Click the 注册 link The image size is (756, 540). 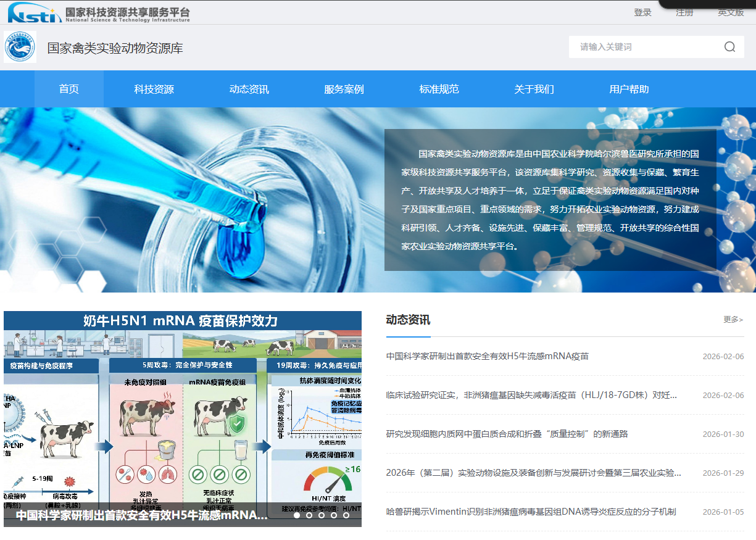coord(684,12)
